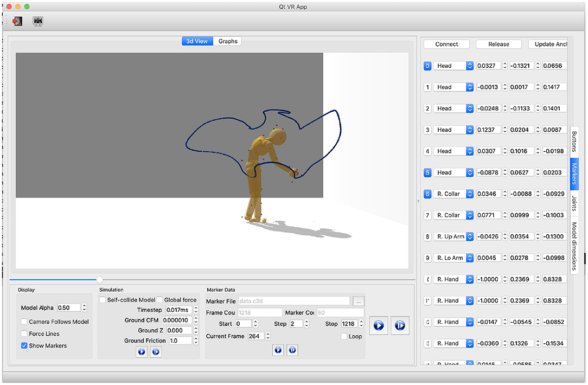Click Current Frame stepper arrows
Image resolution: width=588 pixels, height=385 pixels.
tap(268, 336)
